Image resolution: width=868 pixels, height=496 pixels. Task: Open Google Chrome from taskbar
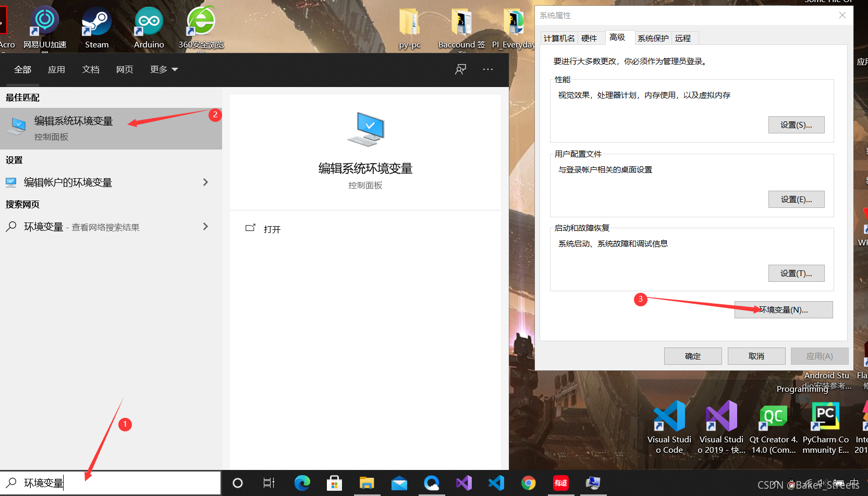(x=529, y=483)
